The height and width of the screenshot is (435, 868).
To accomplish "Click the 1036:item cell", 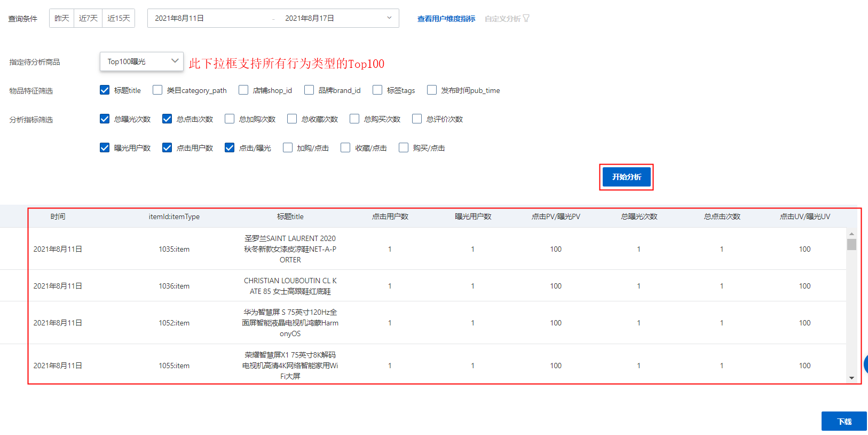I will (x=174, y=286).
